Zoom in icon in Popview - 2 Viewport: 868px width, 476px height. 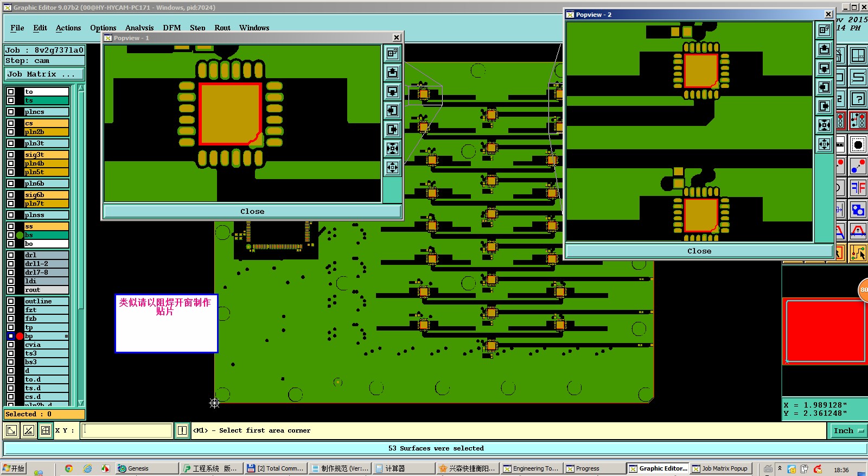(824, 125)
